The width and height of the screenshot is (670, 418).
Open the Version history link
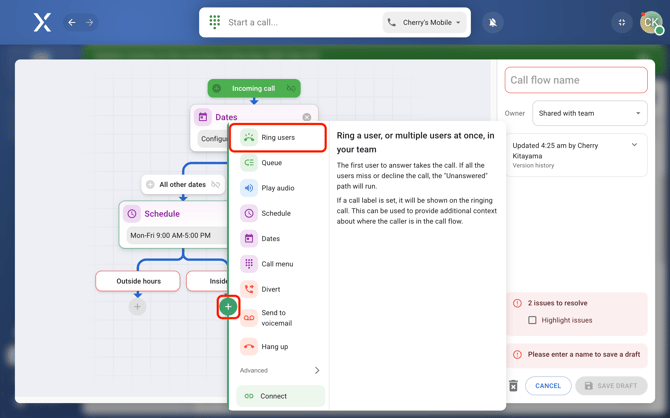point(533,165)
